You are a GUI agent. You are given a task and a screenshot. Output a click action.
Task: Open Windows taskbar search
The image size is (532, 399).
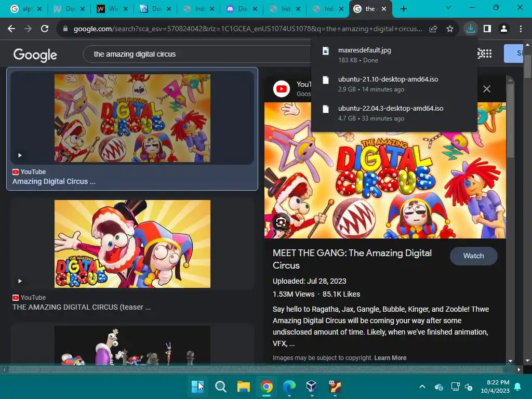(220, 387)
